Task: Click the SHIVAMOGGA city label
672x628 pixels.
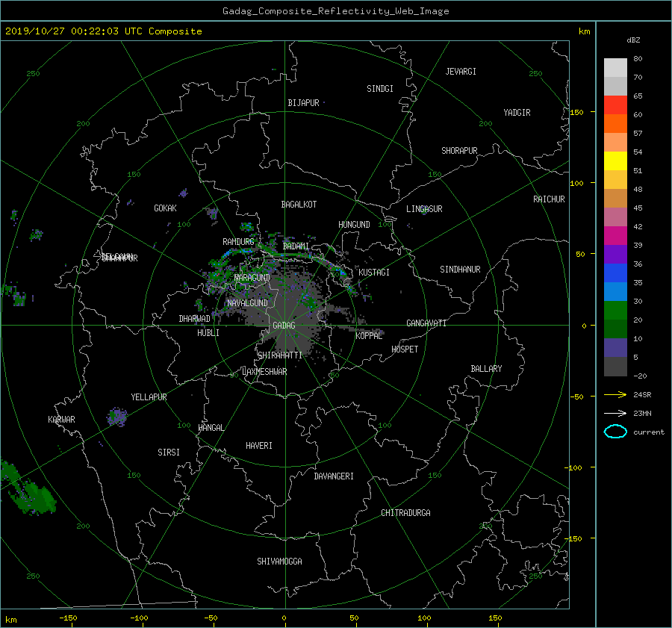Action: [279, 561]
